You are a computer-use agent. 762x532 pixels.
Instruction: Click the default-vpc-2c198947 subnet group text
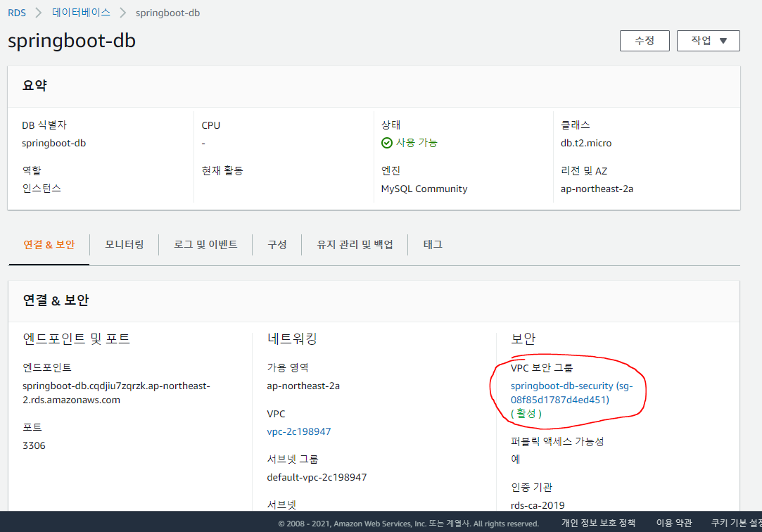[x=317, y=477]
